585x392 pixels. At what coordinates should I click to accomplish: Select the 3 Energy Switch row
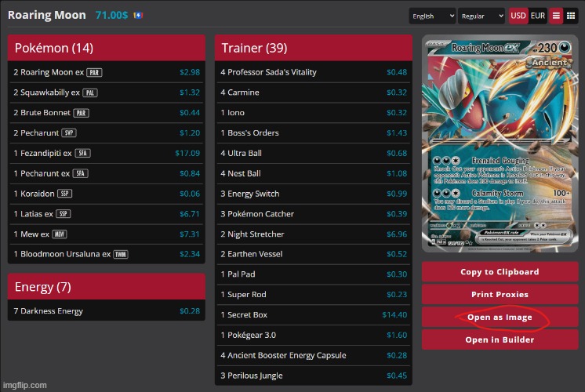pyautogui.click(x=314, y=194)
